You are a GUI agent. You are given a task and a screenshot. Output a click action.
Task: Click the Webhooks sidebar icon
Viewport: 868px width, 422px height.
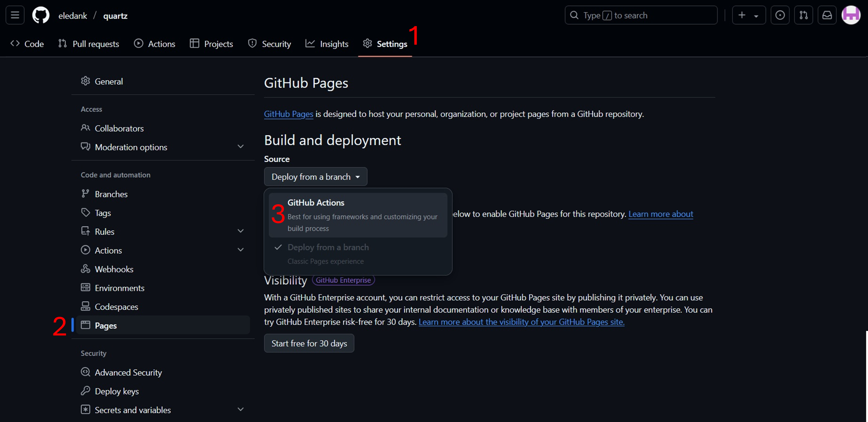pyautogui.click(x=85, y=269)
